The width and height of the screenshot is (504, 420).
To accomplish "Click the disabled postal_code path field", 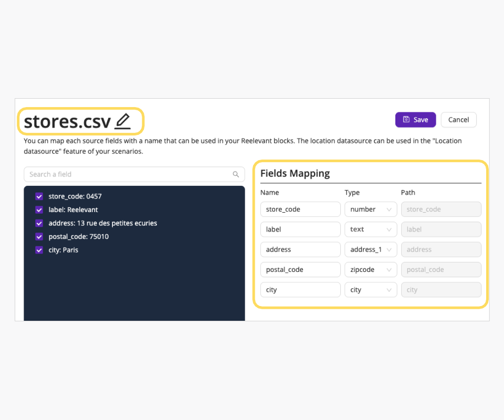I will (441, 270).
